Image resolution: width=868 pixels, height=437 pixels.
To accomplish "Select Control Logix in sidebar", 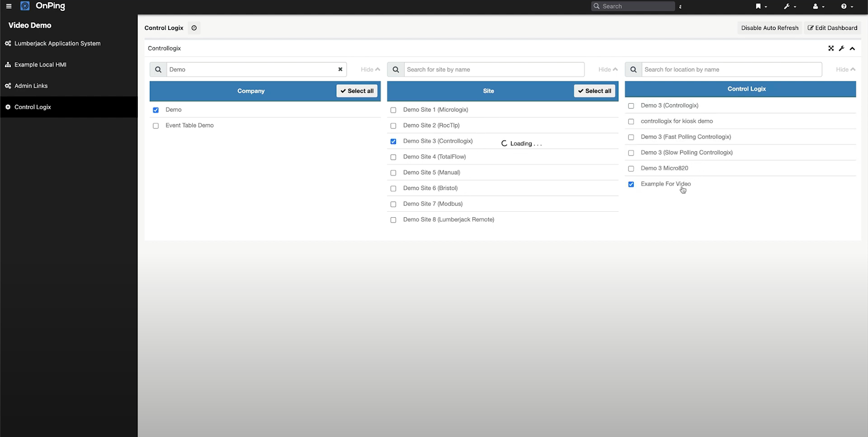I will point(69,107).
